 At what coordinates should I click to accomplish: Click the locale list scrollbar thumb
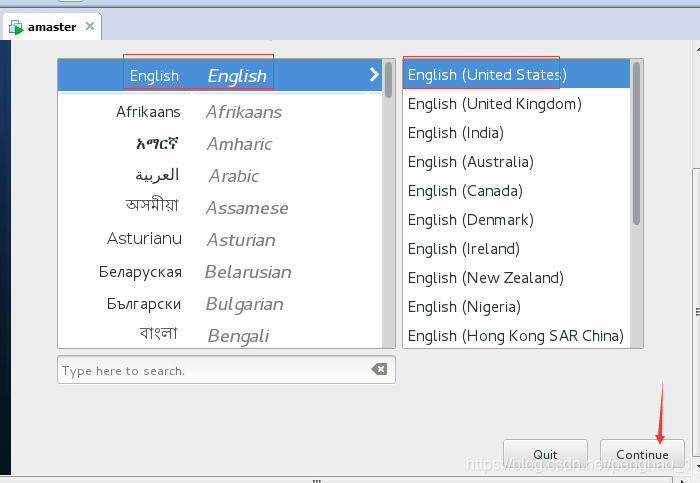pyautogui.click(x=636, y=143)
